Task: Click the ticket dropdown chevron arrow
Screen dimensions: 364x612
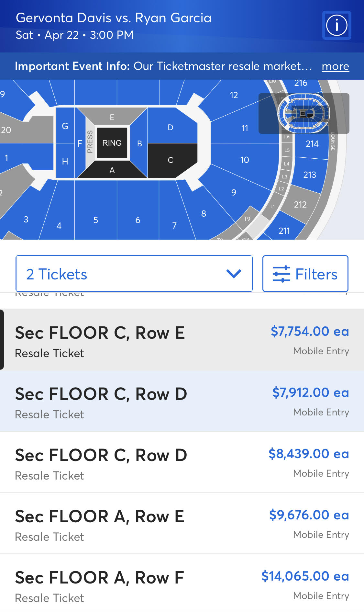Action: click(x=234, y=274)
